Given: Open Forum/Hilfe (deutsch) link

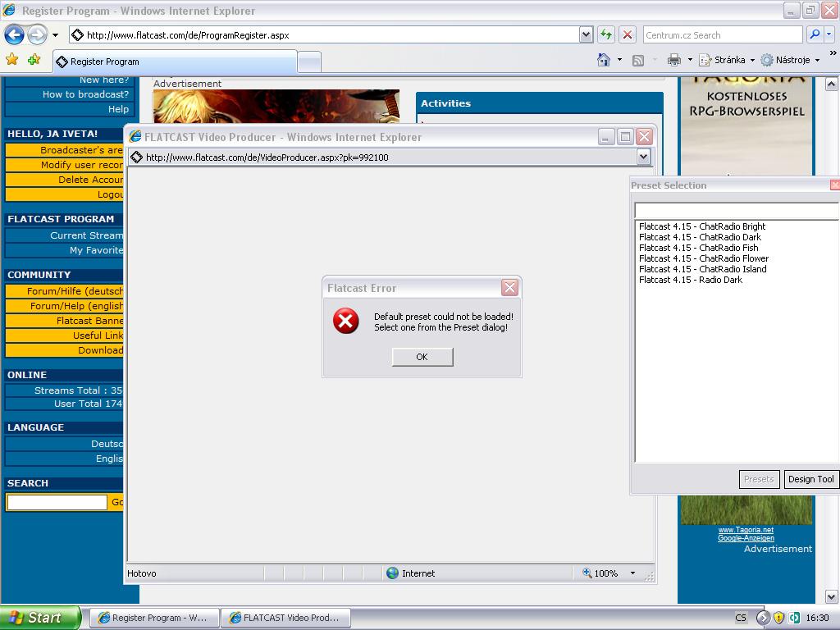Looking at the screenshot, I should click(64, 291).
